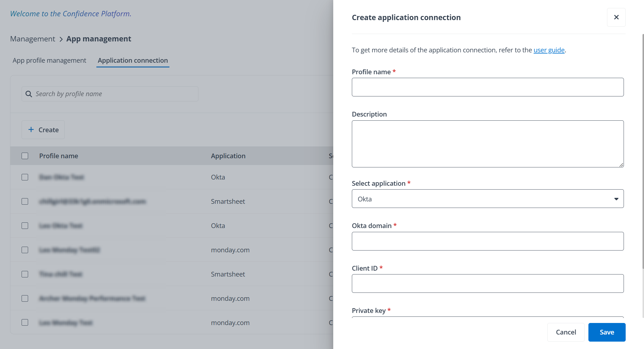The height and width of the screenshot is (349, 644).
Task: Open the Select application dropdown
Action: (616, 198)
